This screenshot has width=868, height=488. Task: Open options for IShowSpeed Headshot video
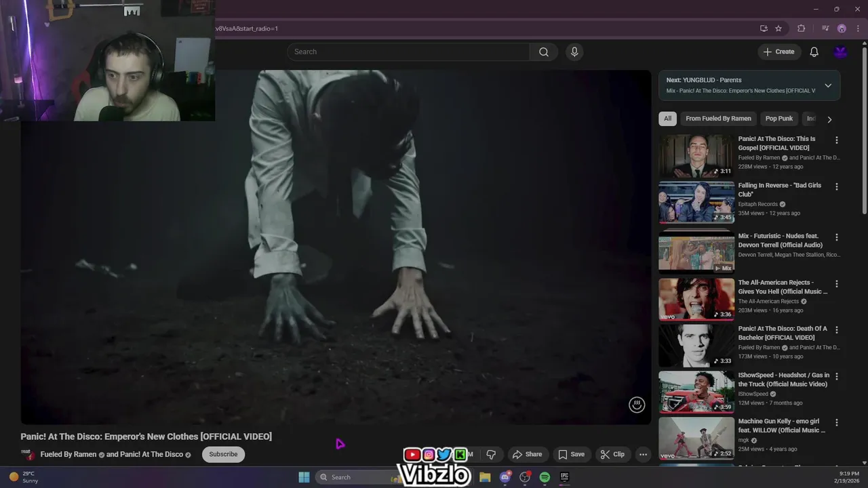coord(836,376)
